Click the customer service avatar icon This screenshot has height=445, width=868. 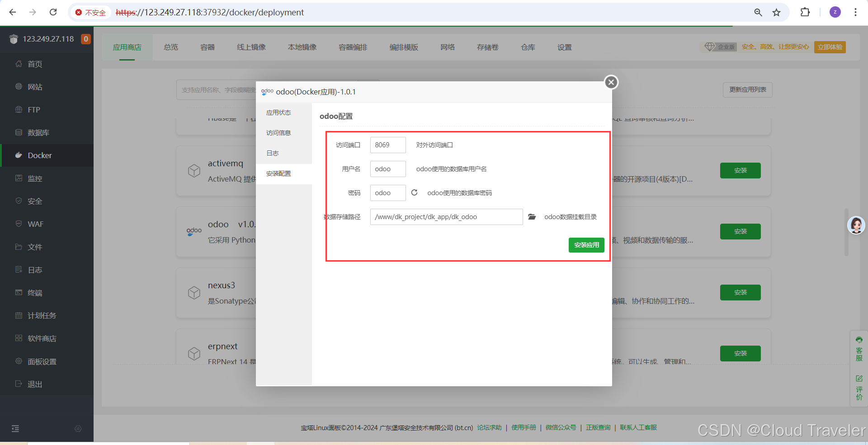point(856,225)
